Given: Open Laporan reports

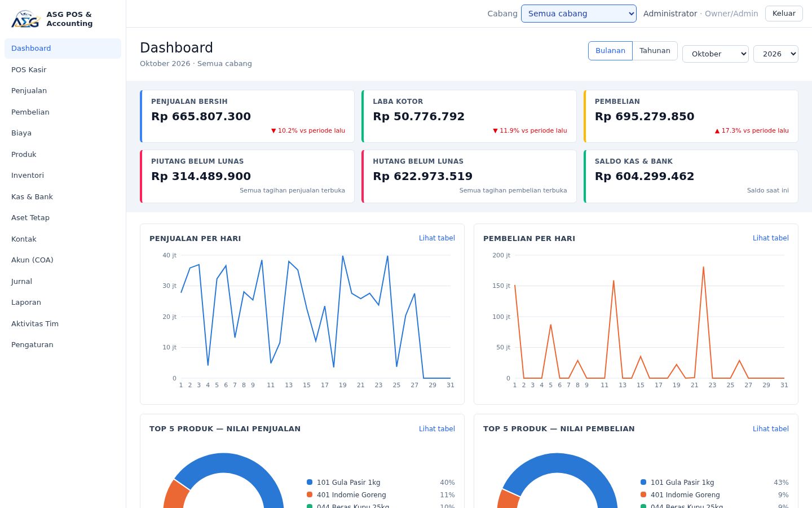Looking at the screenshot, I should [x=63, y=303].
